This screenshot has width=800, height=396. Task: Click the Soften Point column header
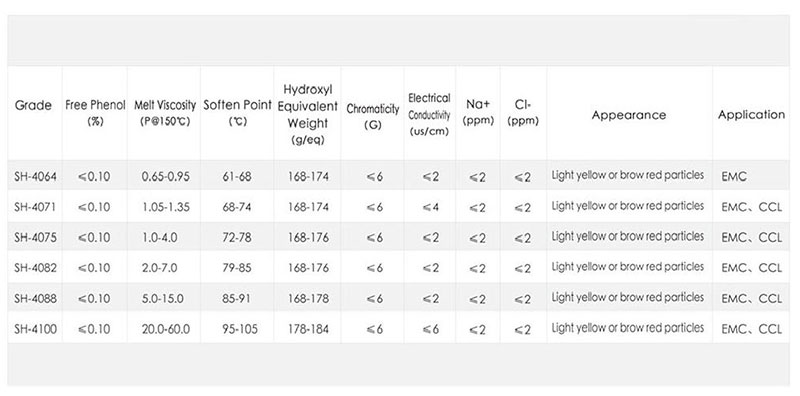pos(237,113)
